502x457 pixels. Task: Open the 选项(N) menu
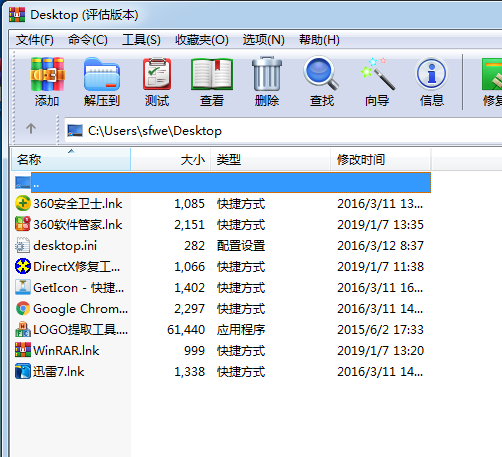pos(264,40)
